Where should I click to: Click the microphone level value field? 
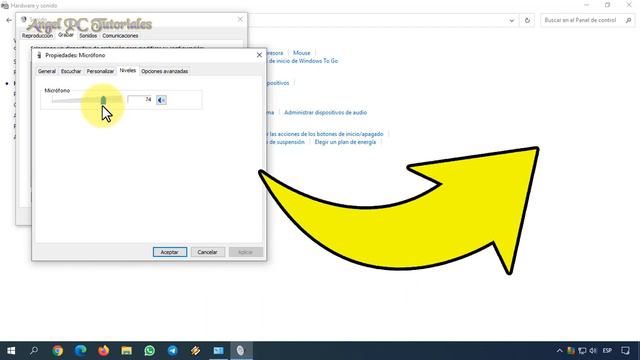click(140, 100)
